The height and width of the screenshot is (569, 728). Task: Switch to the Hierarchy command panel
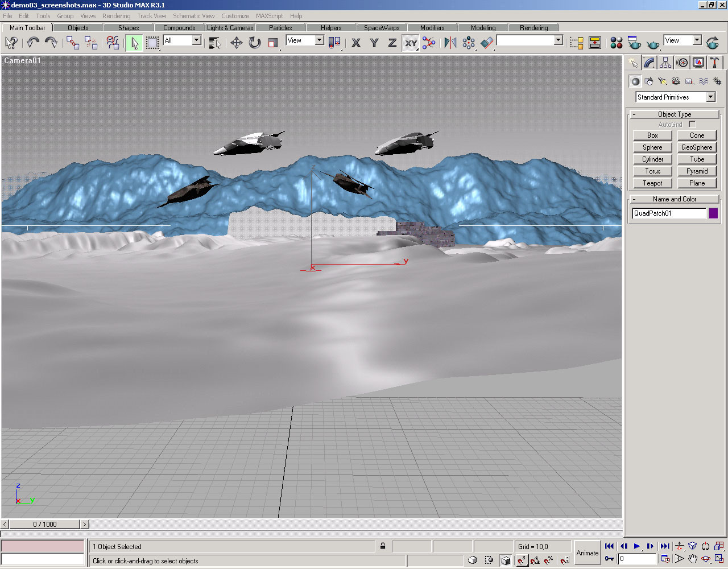(x=665, y=63)
